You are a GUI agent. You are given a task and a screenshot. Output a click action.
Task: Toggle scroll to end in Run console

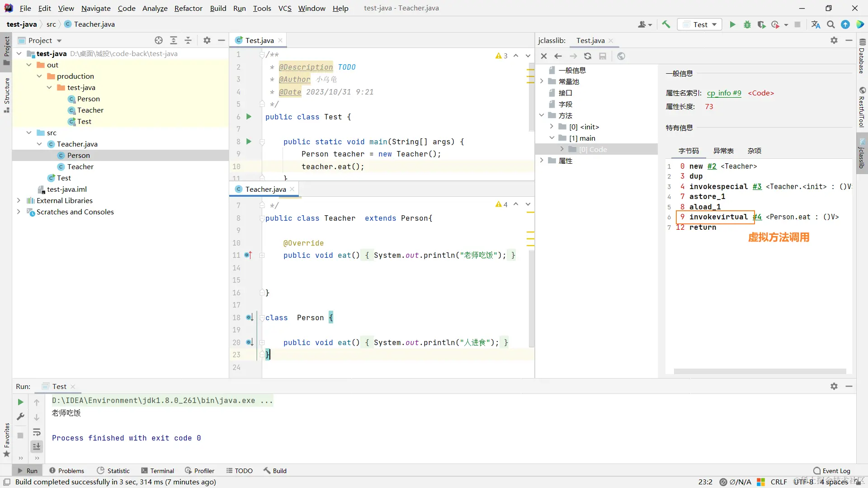tap(37, 447)
